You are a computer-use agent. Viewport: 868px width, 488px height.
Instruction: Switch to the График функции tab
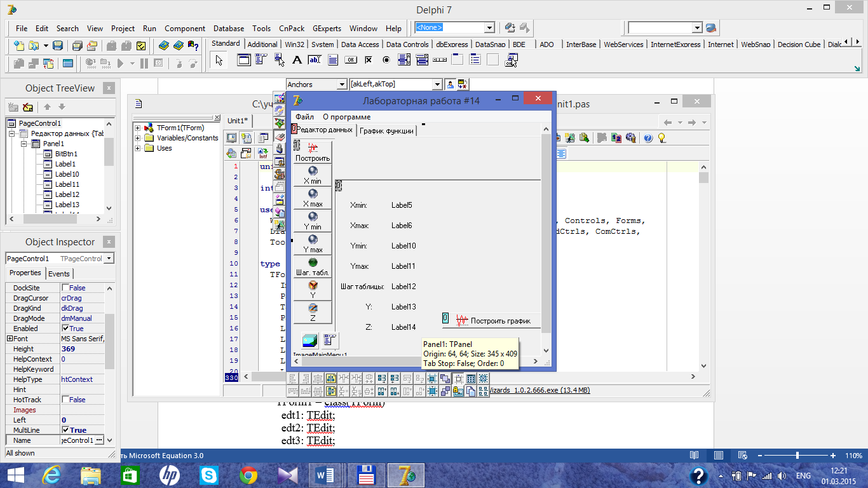[x=386, y=131]
